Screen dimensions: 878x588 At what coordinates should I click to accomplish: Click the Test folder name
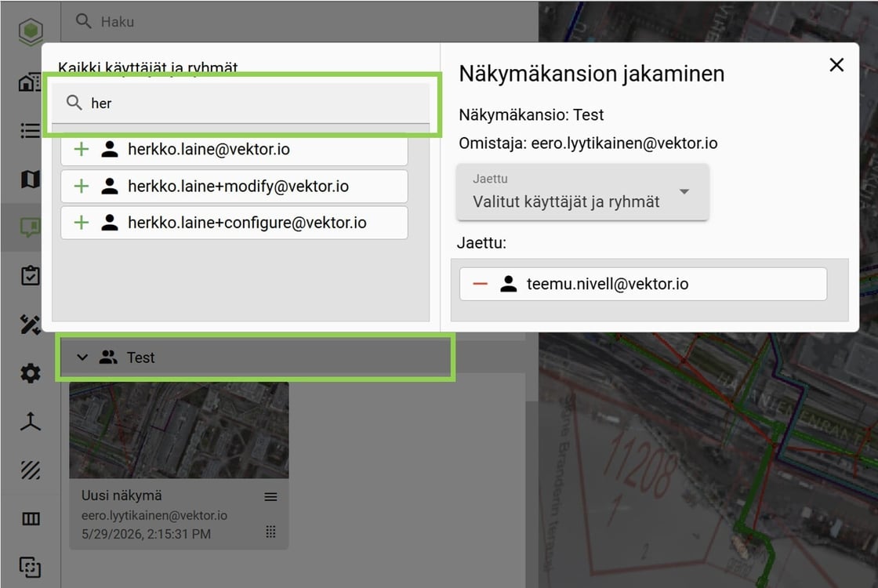coord(140,358)
